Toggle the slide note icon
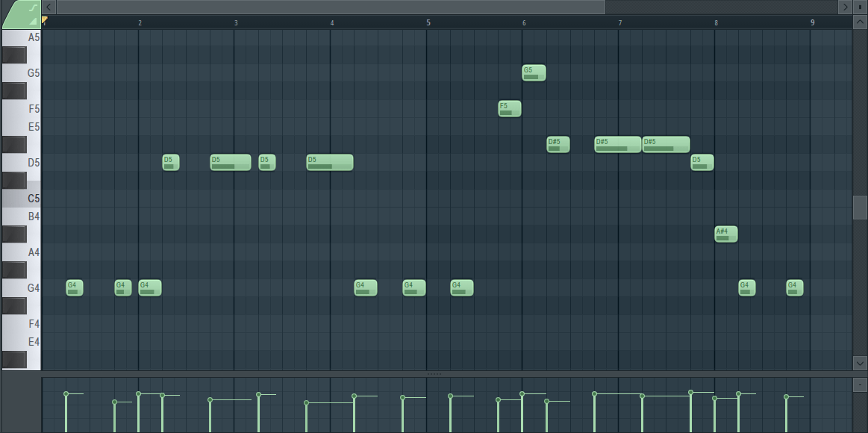 pos(33,7)
